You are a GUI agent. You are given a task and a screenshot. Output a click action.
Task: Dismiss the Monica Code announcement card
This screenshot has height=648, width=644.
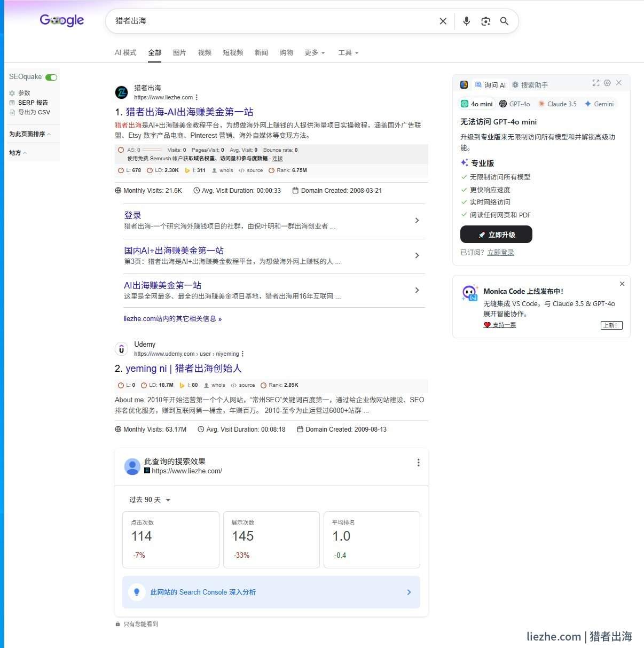pyautogui.click(x=622, y=284)
